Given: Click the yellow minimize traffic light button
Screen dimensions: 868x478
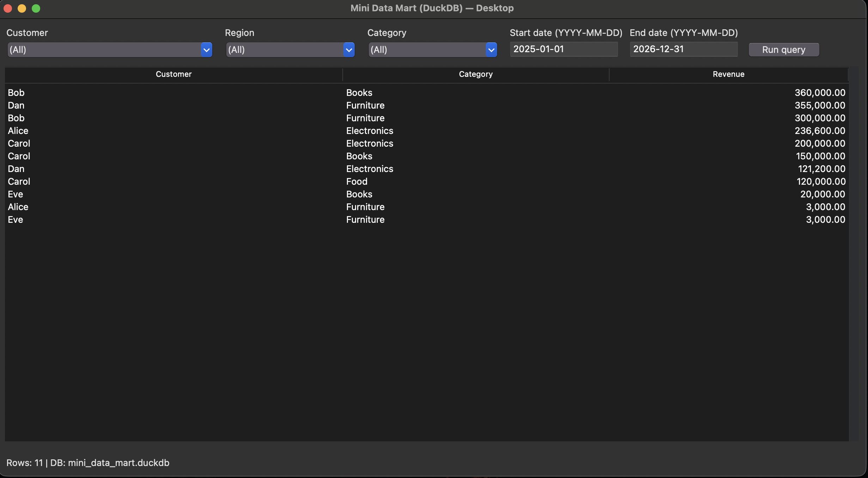Looking at the screenshot, I should point(22,8).
